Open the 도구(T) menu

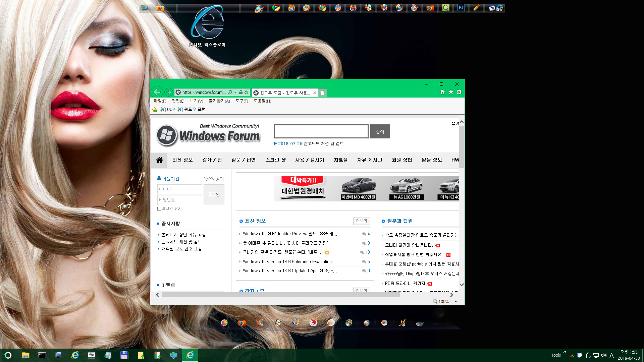[241, 101]
